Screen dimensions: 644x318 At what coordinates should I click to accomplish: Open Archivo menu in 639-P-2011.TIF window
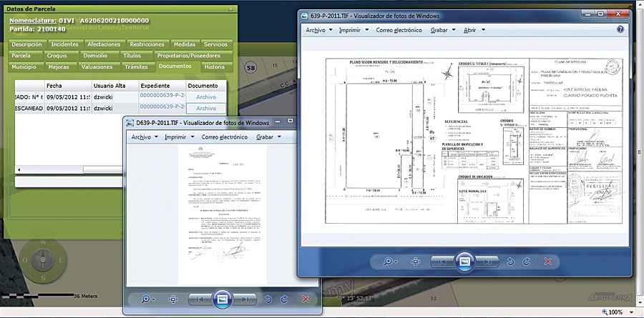tap(319, 30)
